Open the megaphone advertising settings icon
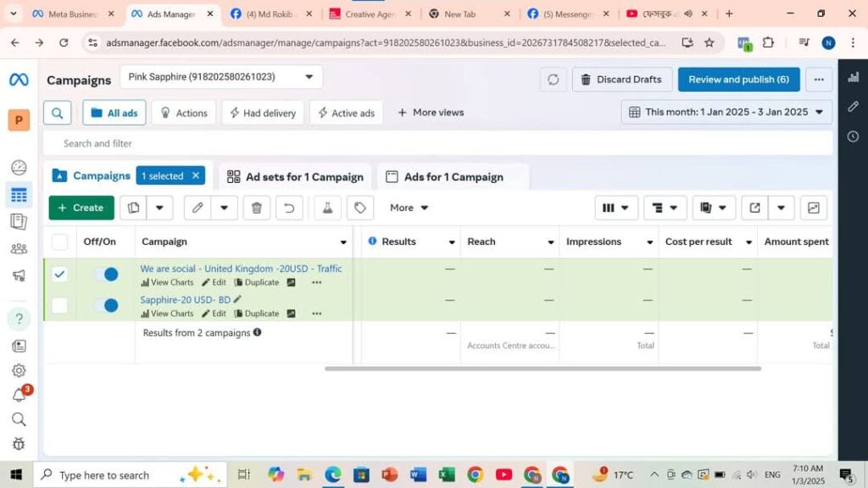Image resolution: width=868 pixels, height=488 pixels. [x=19, y=275]
